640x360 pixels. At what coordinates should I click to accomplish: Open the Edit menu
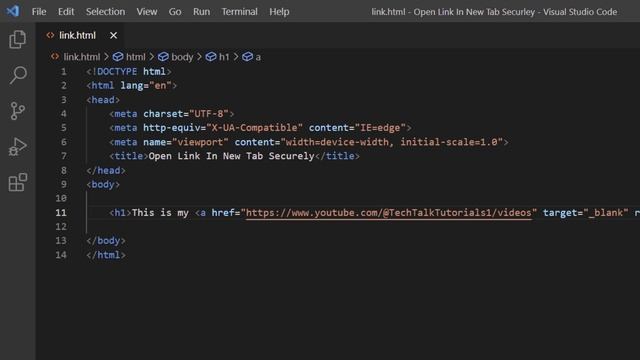[x=66, y=11]
